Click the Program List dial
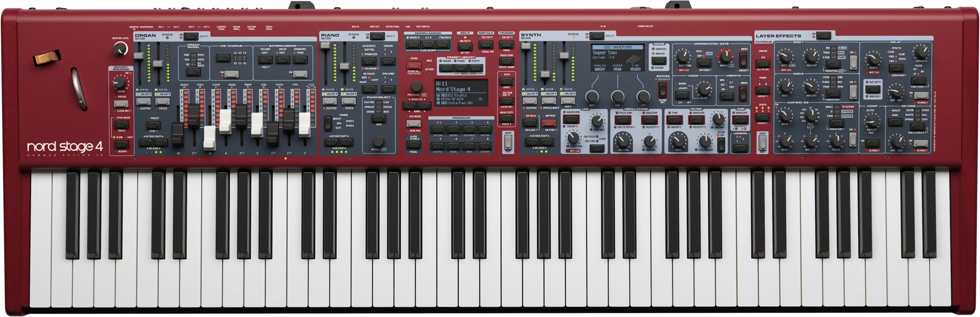The height and width of the screenshot is (317, 980). tap(416, 87)
